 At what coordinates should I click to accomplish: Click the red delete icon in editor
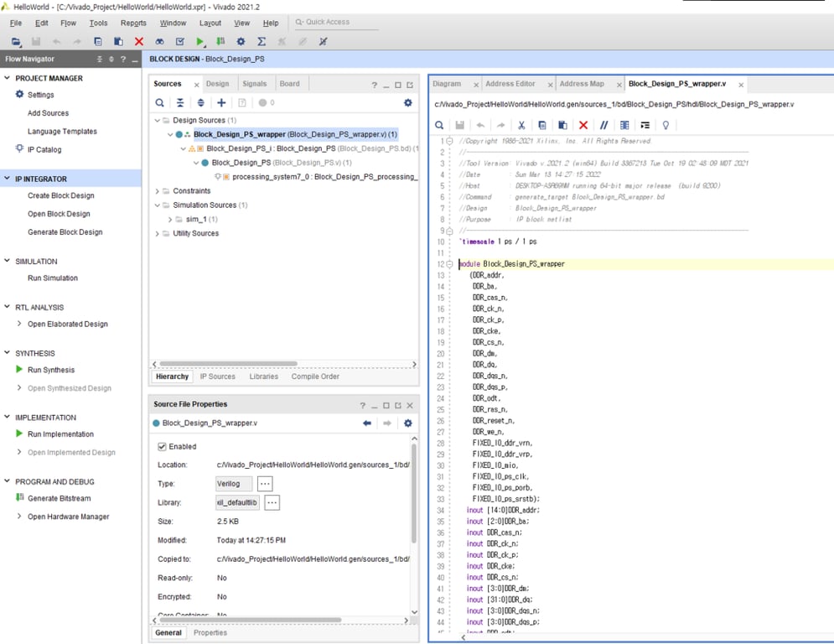(583, 125)
